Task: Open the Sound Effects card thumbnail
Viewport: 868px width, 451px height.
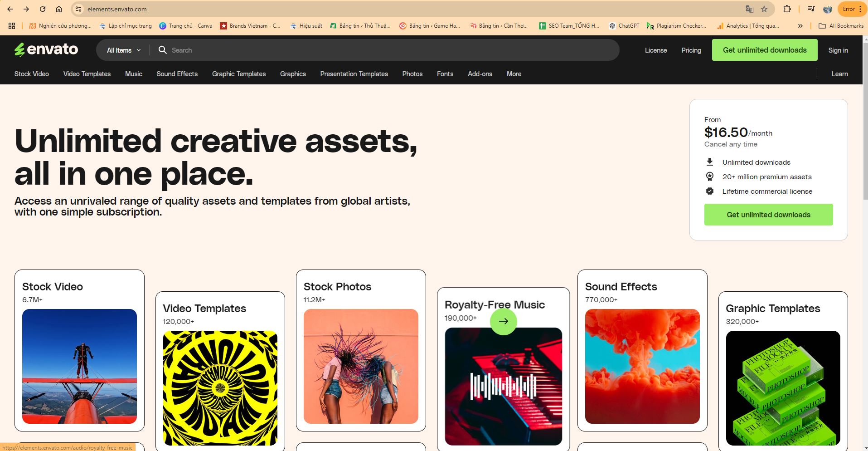Action: pos(642,366)
